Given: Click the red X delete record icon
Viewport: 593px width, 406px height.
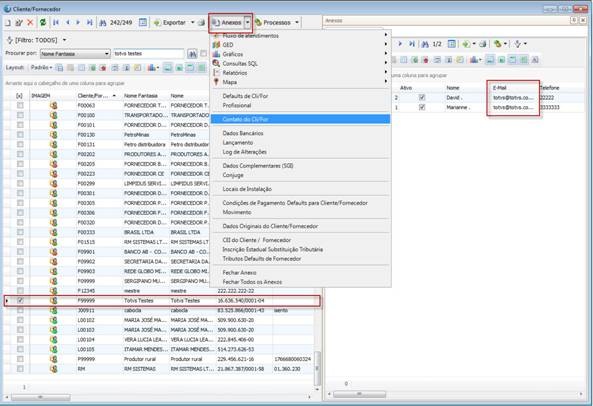Looking at the screenshot, I should coord(30,23).
